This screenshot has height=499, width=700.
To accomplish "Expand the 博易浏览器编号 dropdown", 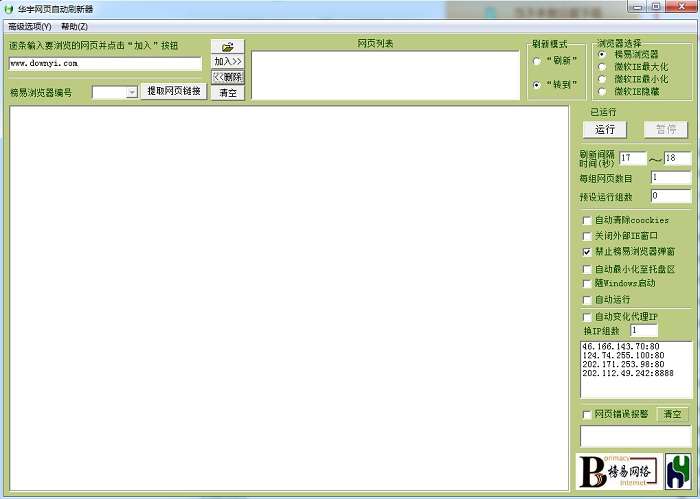I will tap(131, 92).
